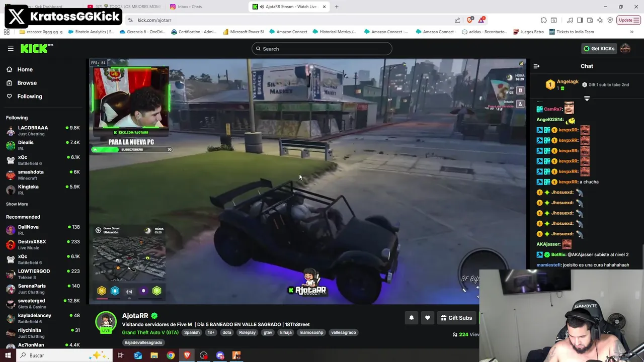Focus the Kick Search field
Screen dimensions: 644x362
(x=322, y=49)
